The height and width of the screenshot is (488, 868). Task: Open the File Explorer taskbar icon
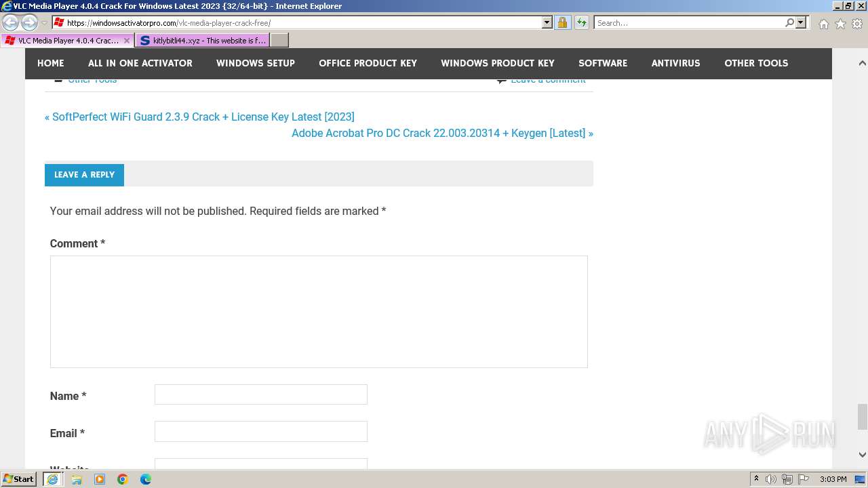(77, 479)
